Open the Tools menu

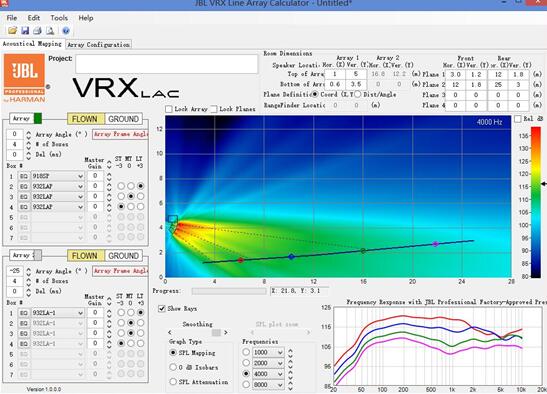click(x=59, y=18)
